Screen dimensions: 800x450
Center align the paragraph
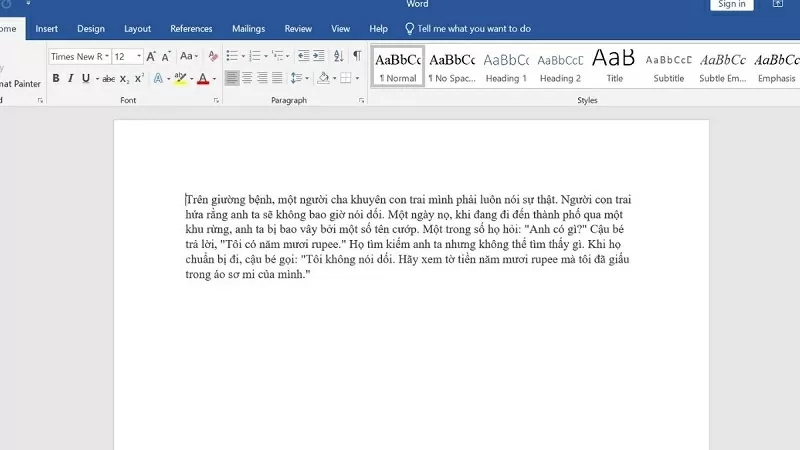tap(247, 78)
